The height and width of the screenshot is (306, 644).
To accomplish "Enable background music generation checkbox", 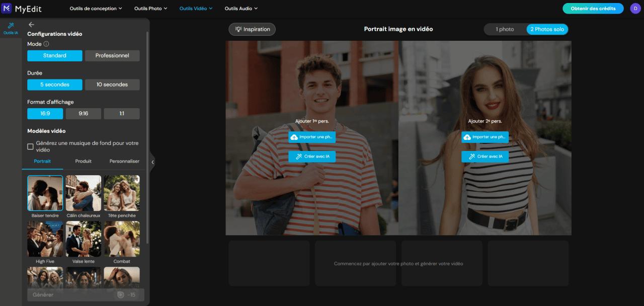I will (30, 146).
